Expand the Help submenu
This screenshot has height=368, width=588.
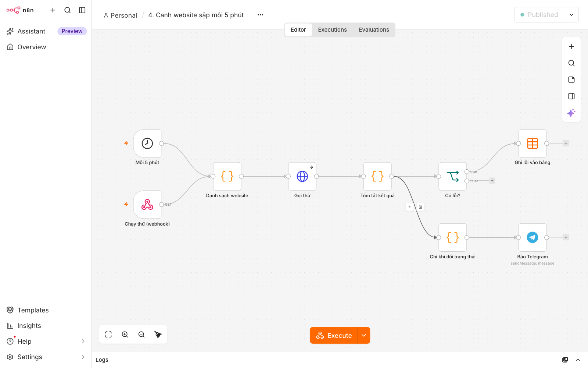(83, 342)
